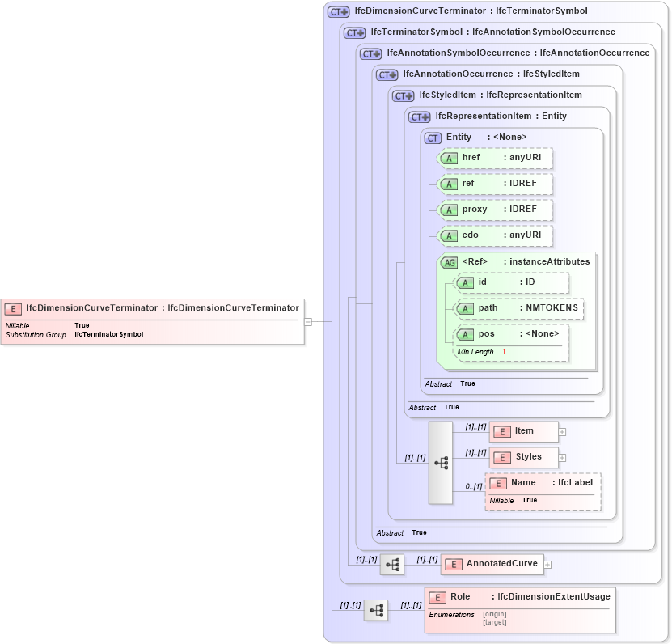Expand the Styles element
Screen dimensions: 672x644
563,457
